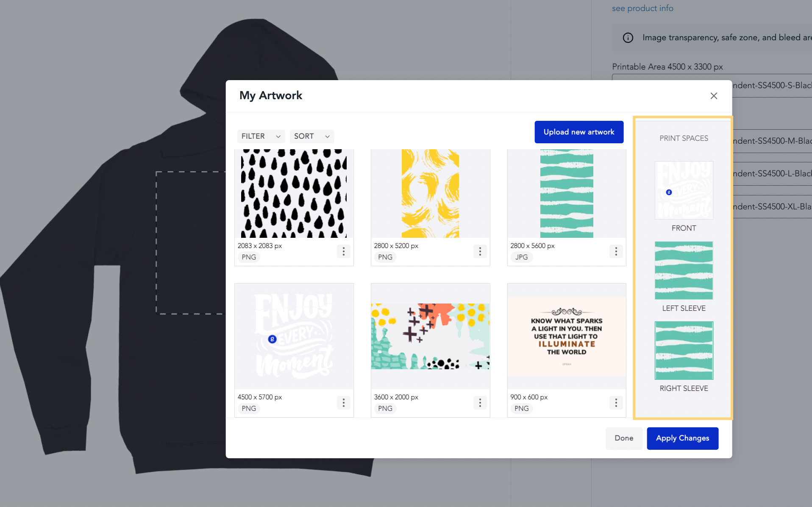
Task: Open options menu for Enjoy Every Moment artwork
Action: click(x=343, y=403)
